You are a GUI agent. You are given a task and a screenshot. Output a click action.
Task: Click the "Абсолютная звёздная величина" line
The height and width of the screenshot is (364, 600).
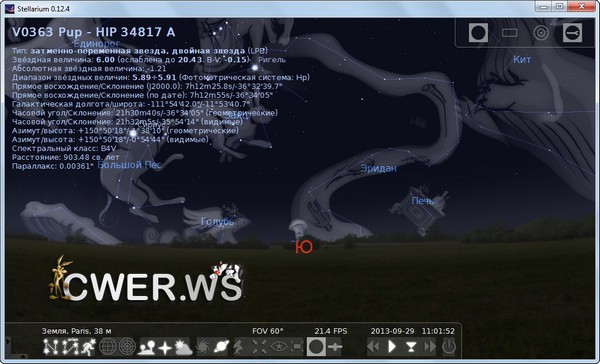(89, 69)
